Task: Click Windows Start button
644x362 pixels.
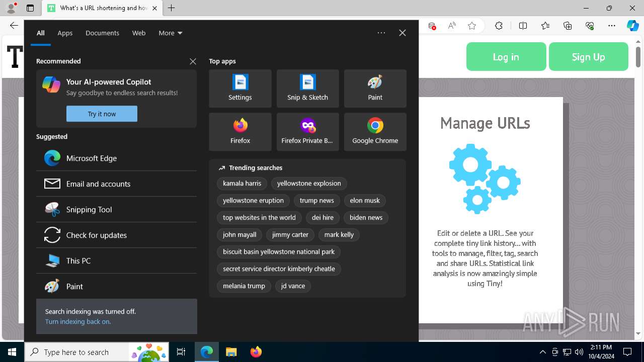Action: (12, 352)
